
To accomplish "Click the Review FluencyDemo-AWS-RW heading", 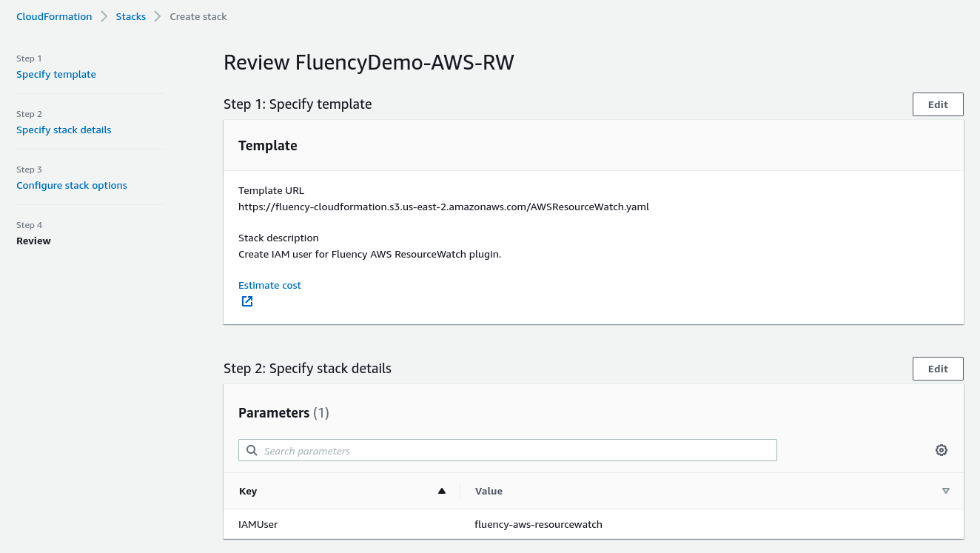I will (x=369, y=62).
